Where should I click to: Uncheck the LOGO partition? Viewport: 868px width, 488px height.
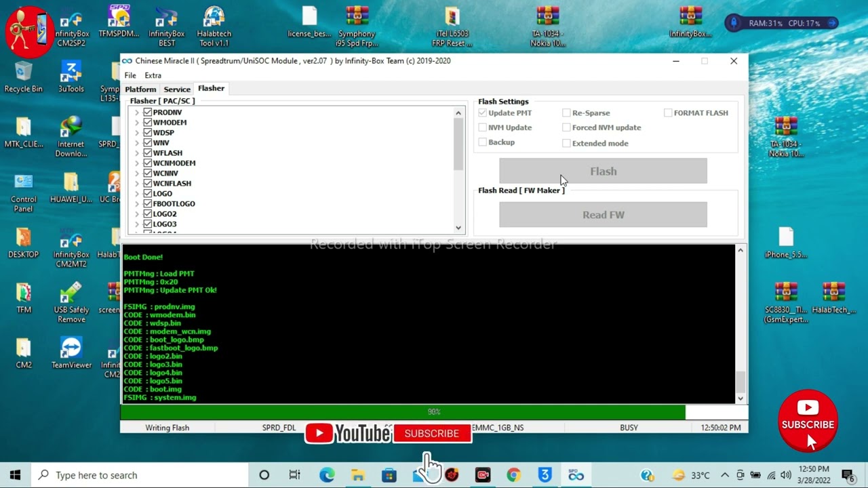[147, 194]
